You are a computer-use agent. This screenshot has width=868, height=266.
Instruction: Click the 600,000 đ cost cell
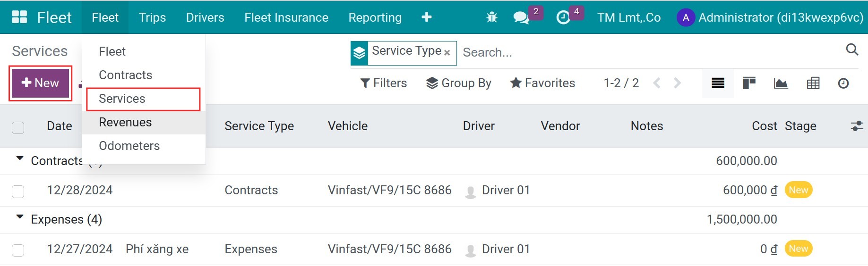click(750, 190)
